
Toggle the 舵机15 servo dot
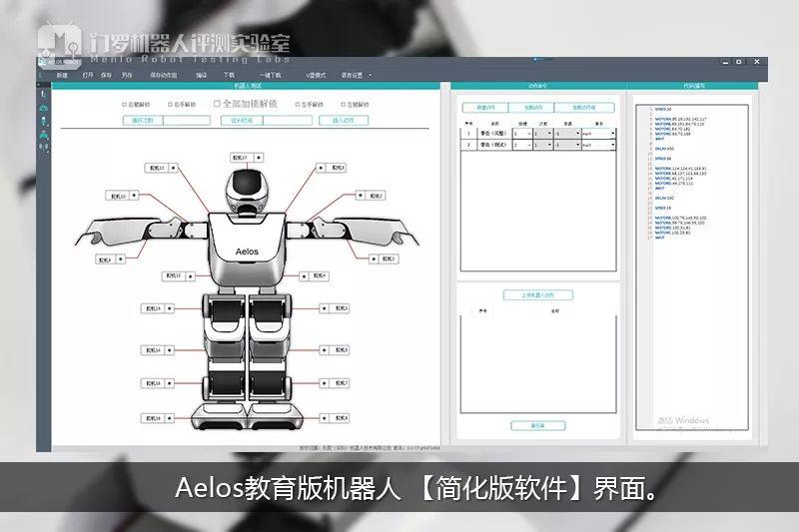click(x=169, y=383)
